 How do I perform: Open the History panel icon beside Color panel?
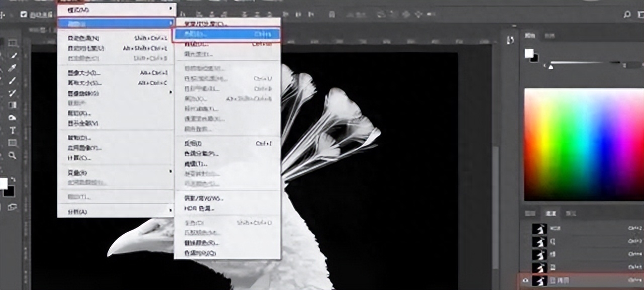click(x=510, y=40)
